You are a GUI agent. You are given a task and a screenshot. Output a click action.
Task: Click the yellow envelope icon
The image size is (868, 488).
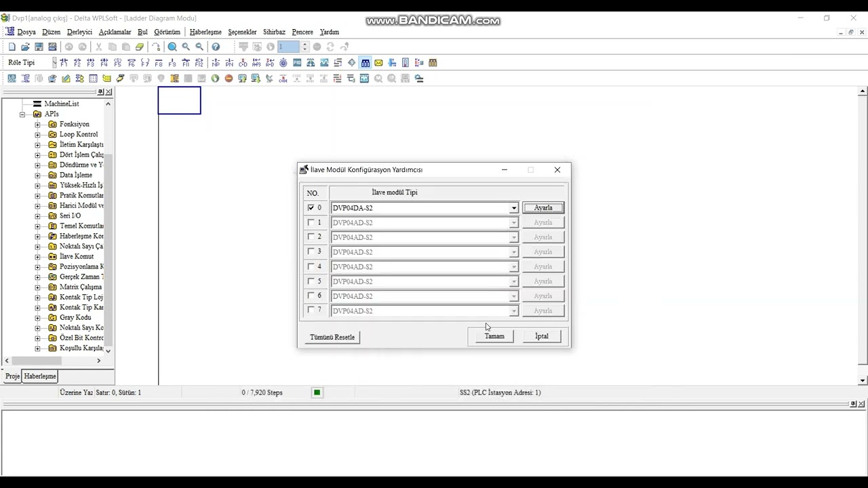tap(378, 62)
